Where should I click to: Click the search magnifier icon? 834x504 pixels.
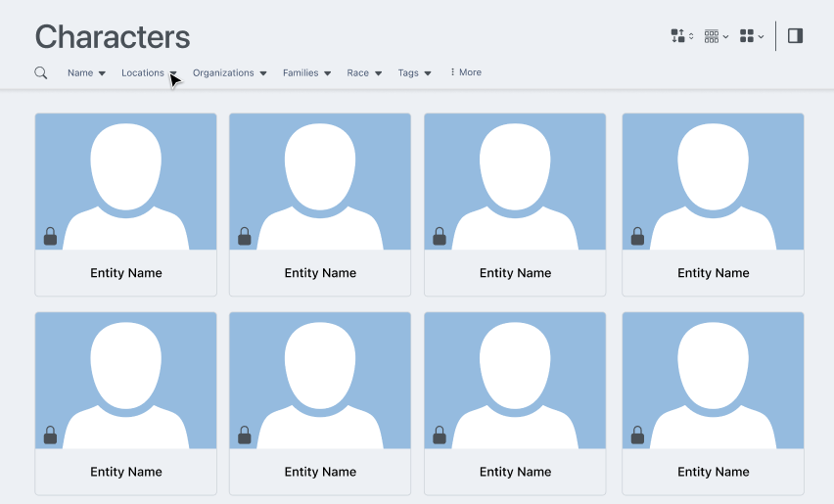pyautogui.click(x=41, y=72)
